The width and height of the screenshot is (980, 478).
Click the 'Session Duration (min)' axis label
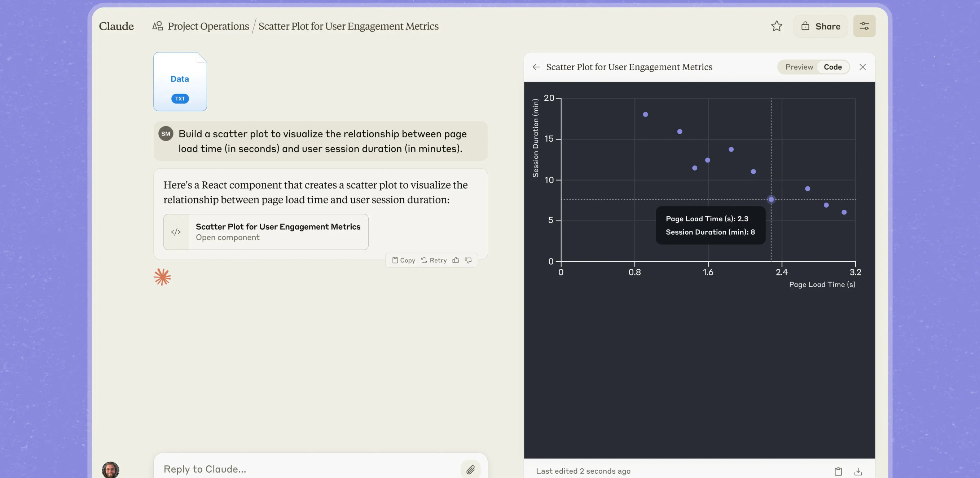tap(535, 138)
